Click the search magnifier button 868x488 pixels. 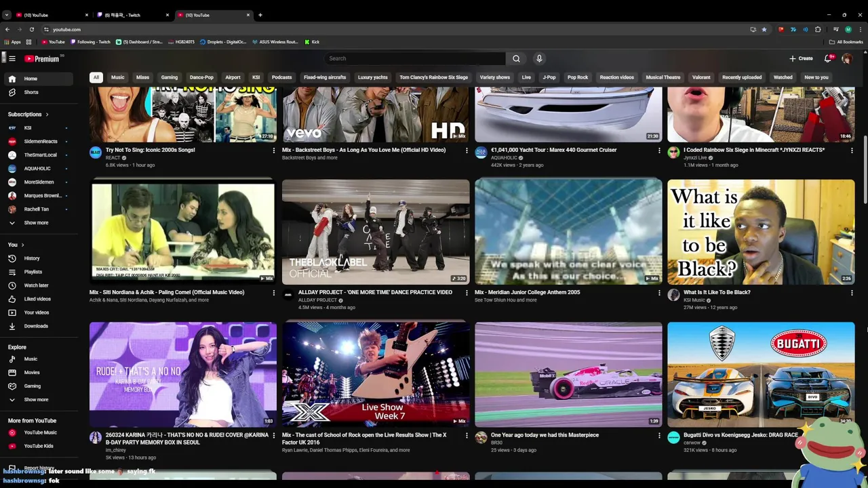pos(516,58)
